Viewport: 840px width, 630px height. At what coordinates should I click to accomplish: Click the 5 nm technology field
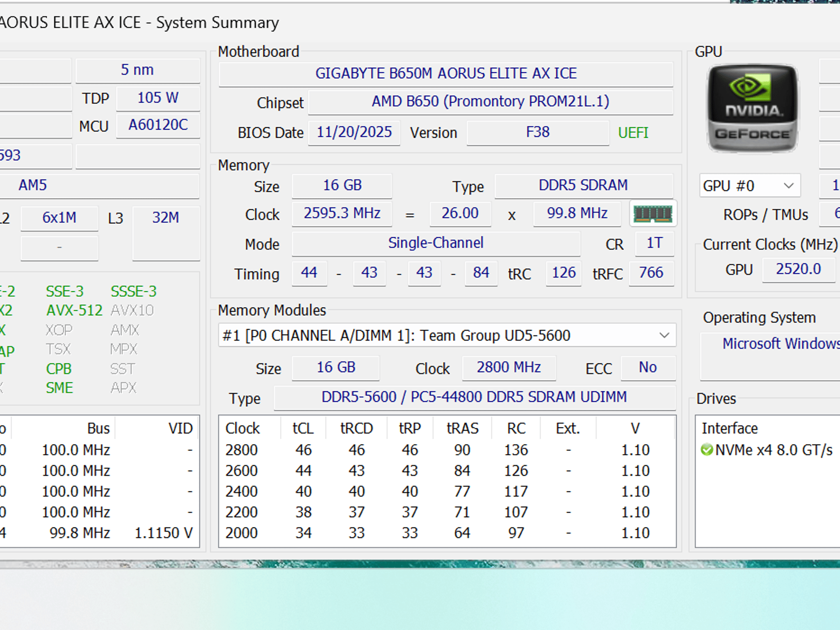point(137,70)
